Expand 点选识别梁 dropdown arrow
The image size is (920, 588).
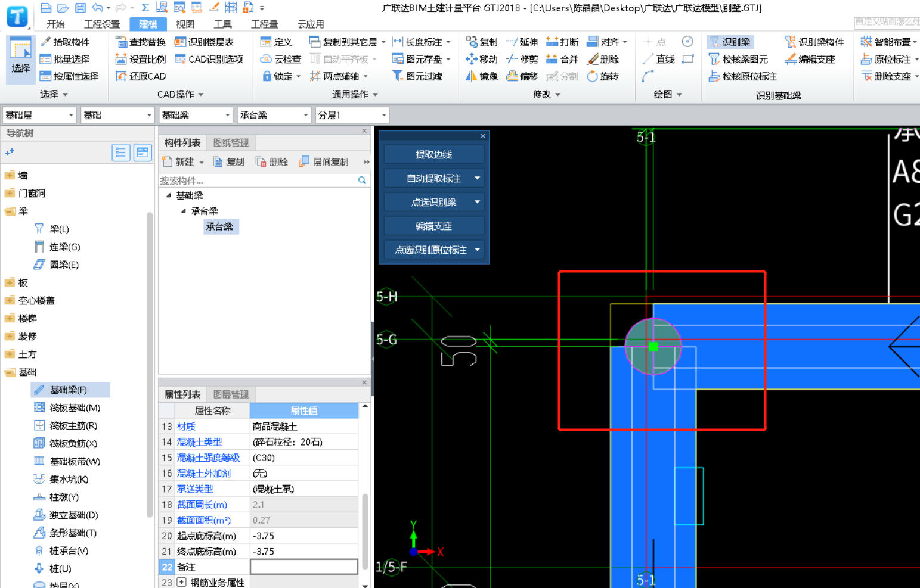(477, 202)
